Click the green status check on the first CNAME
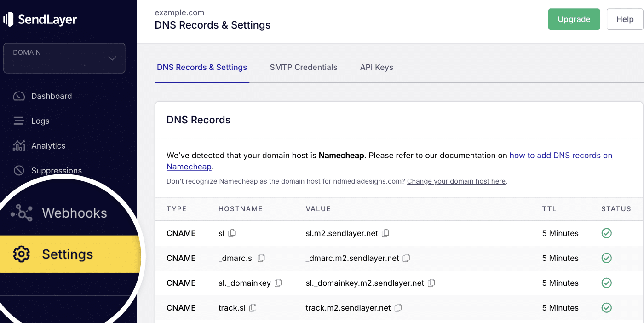The width and height of the screenshot is (644, 323). (606, 233)
